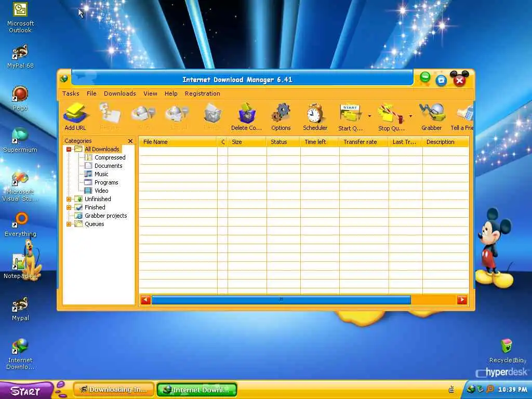Expand the Finished tree node
This screenshot has width=532, height=399.
(x=69, y=207)
